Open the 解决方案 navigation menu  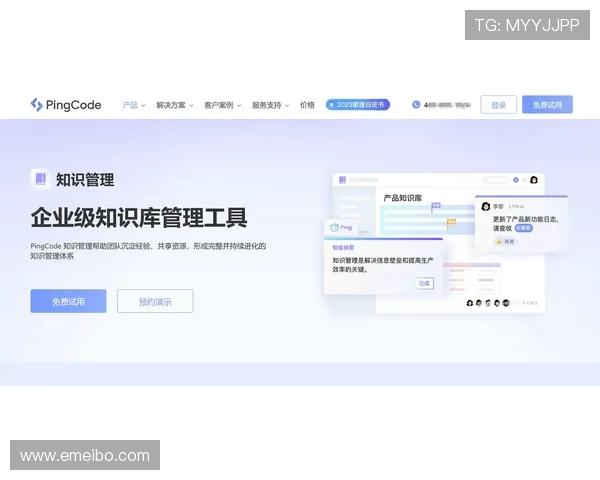(171, 105)
